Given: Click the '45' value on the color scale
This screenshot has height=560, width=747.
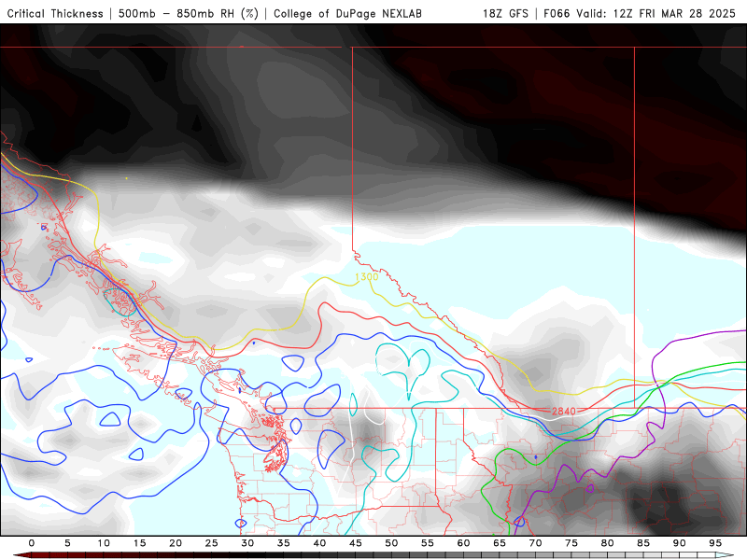Looking at the screenshot, I should point(356,543).
